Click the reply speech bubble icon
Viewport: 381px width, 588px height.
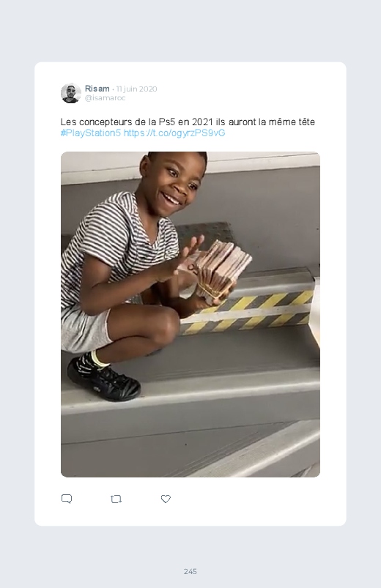point(67,499)
